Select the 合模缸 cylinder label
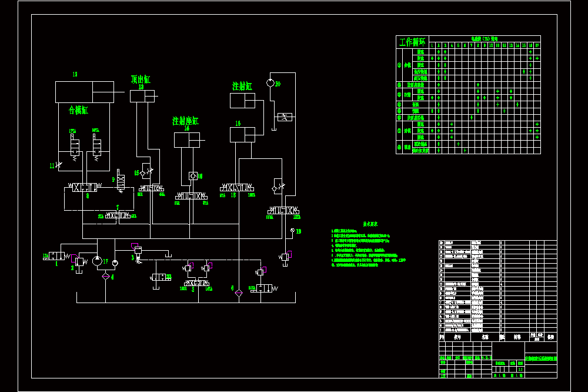This screenshot has width=588, height=392. [x=78, y=110]
